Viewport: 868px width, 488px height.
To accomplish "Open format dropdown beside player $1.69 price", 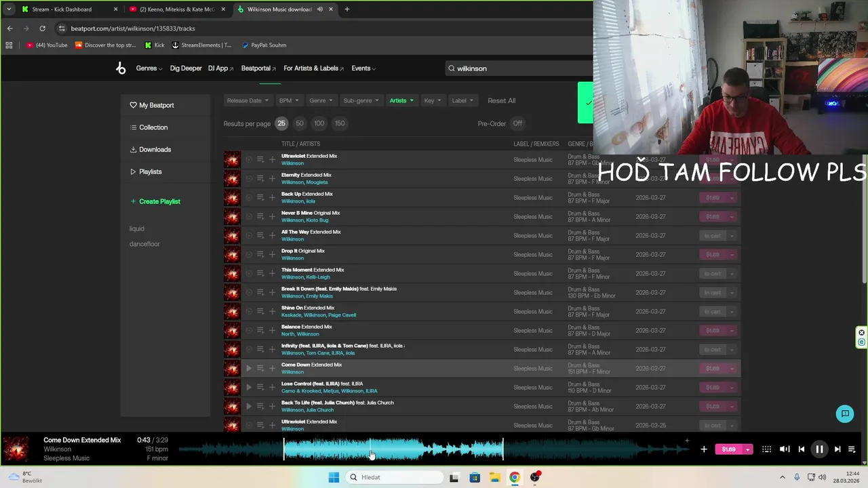I will click(748, 449).
